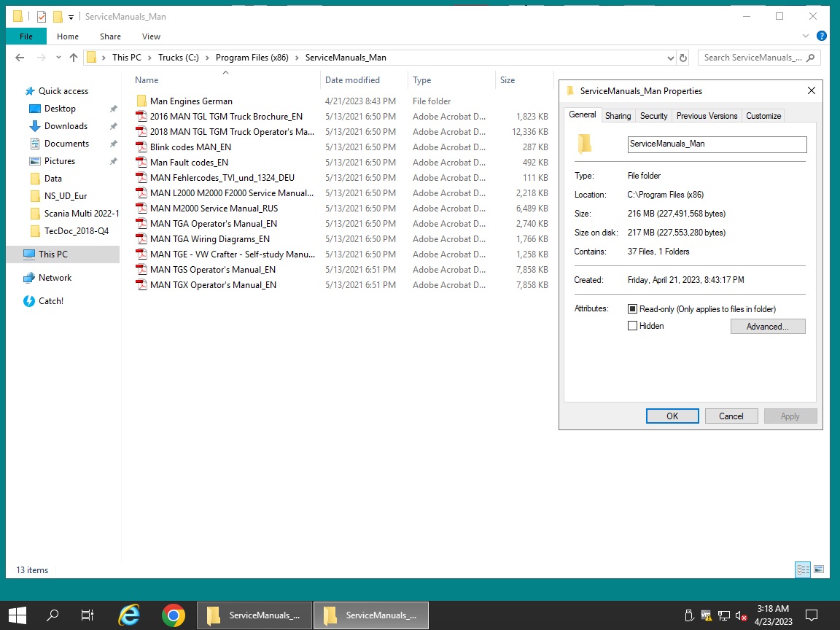Viewport: 840px width, 630px height.
Task: Switch to details view layout icon
Action: (x=803, y=569)
